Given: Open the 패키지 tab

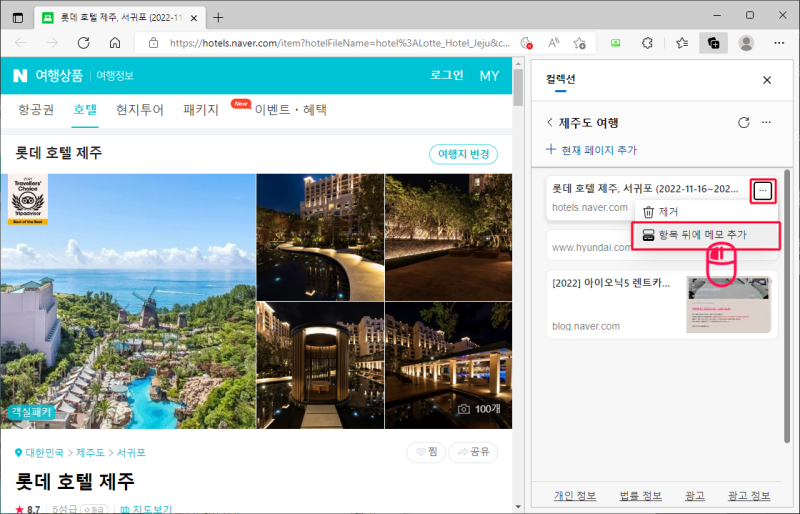Looking at the screenshot, I should (x=201, y=110).
